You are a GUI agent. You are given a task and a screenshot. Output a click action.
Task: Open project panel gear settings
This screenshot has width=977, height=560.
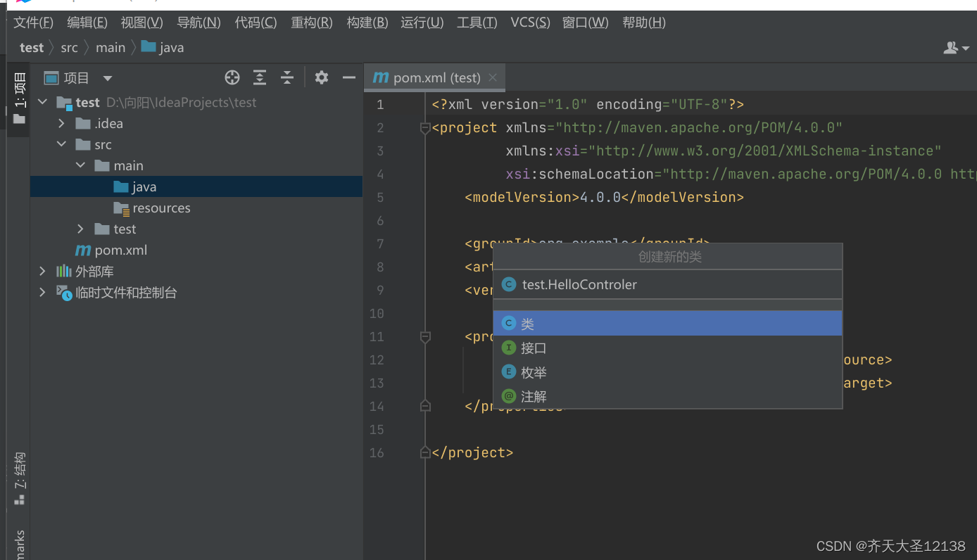pyautogui.click(x=322, y=77)
